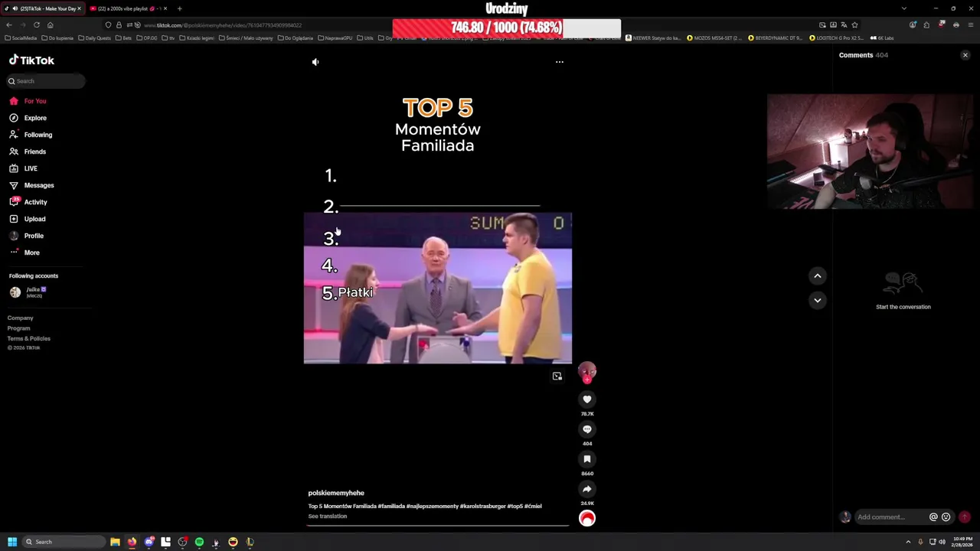Translate the page with the translate icon
This screenshot has height=551, width=980.
pyautogui.click(x=844, y=24)
